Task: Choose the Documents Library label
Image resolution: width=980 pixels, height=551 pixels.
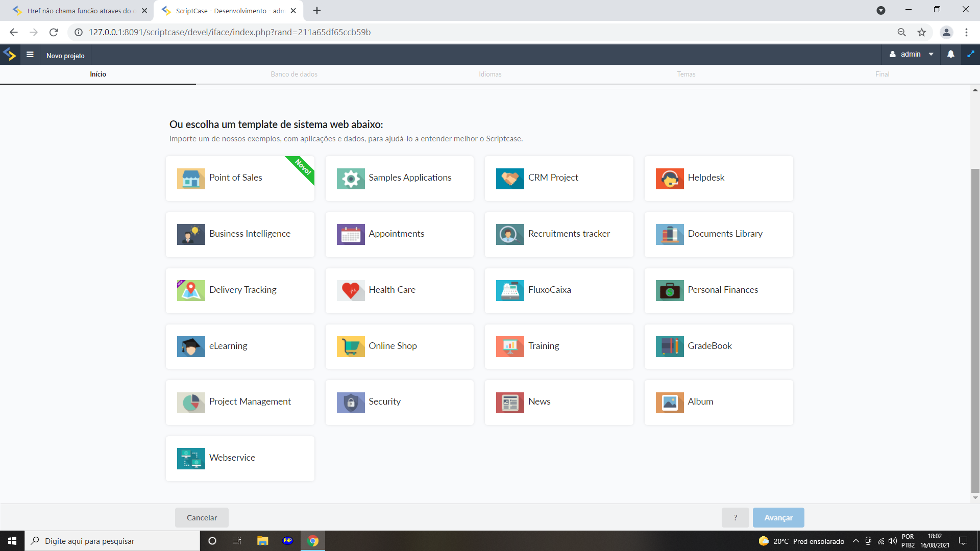Action: coord(725,234)
